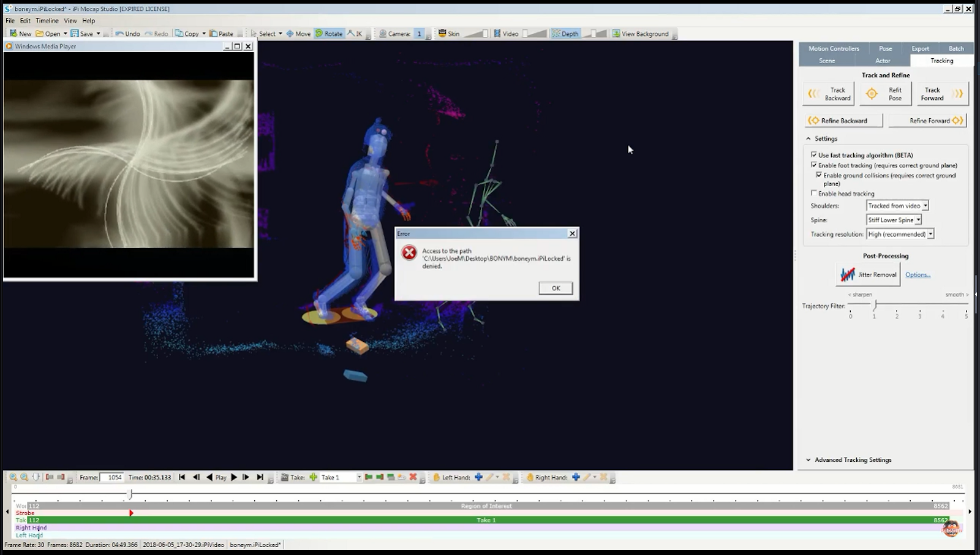Click the timeline scrubber handle

(x=130, y=494)
